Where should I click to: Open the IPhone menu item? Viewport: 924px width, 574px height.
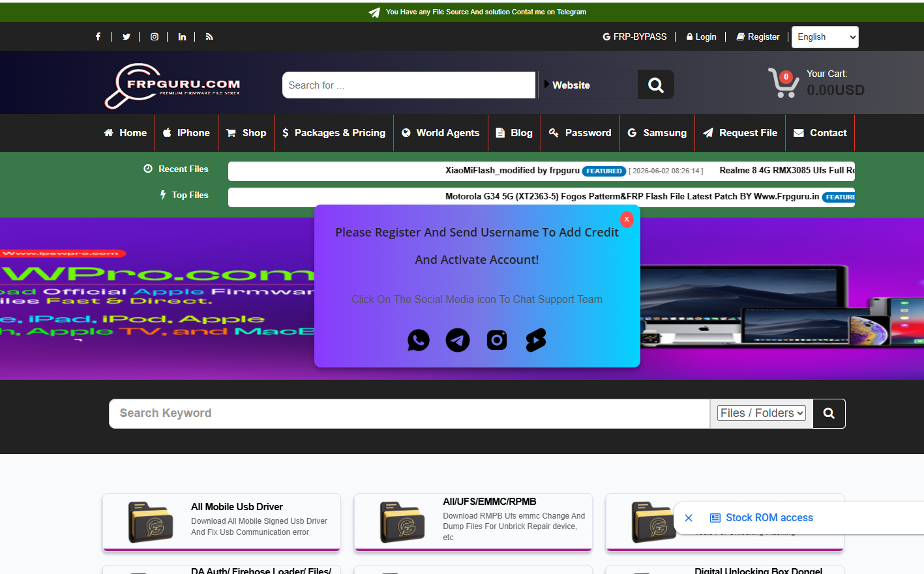pyautogui.click(x=186, y=133)
